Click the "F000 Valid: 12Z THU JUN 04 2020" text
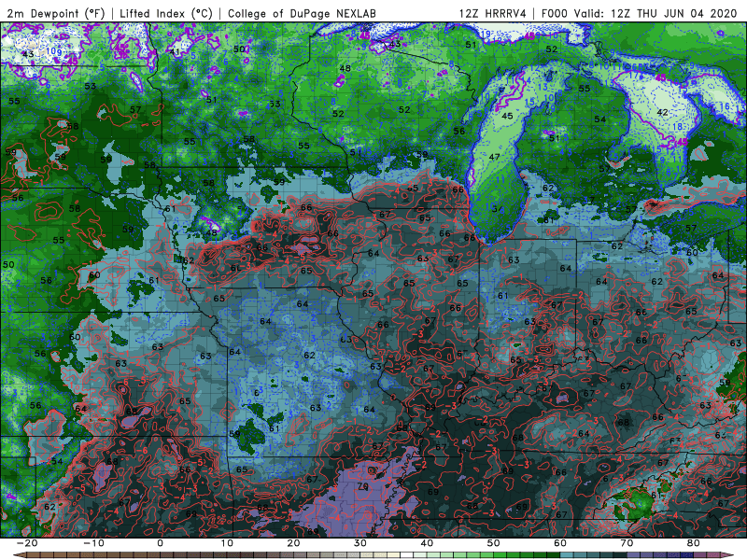 [640, 13]
